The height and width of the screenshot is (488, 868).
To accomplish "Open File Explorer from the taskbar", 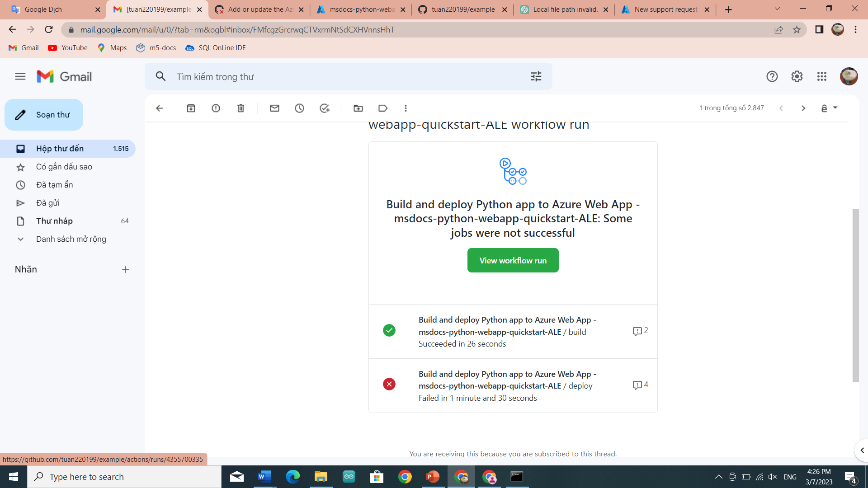I will tap(321, 477).
